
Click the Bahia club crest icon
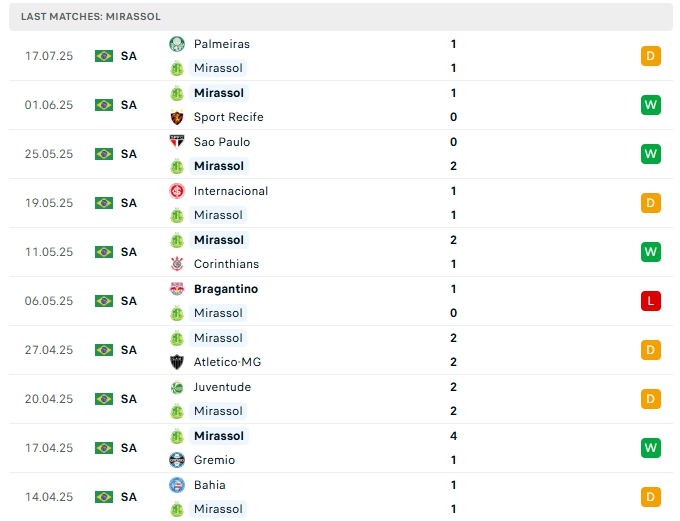[x=177, y=485]
